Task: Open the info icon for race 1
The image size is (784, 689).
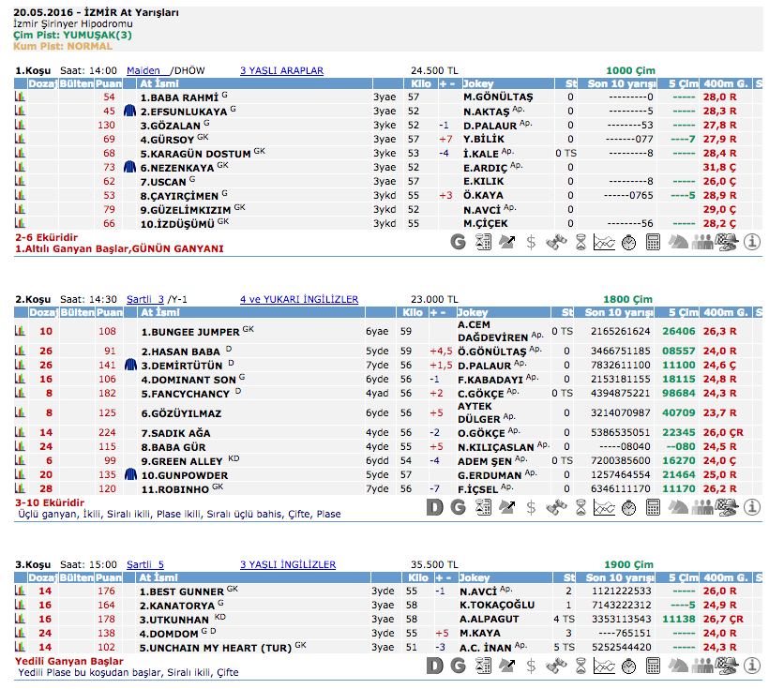Action: point(751,242)
